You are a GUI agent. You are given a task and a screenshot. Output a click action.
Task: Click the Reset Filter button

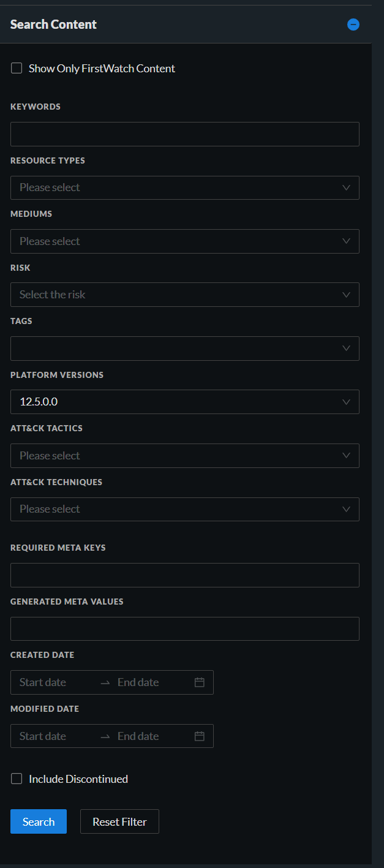pyautogui.click(x=119, y=822)
